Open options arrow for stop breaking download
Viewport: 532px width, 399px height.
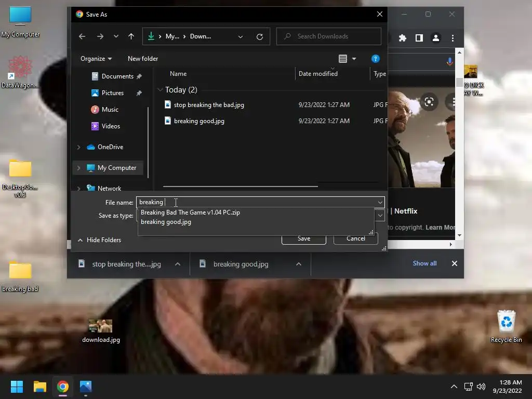(178, 264)
